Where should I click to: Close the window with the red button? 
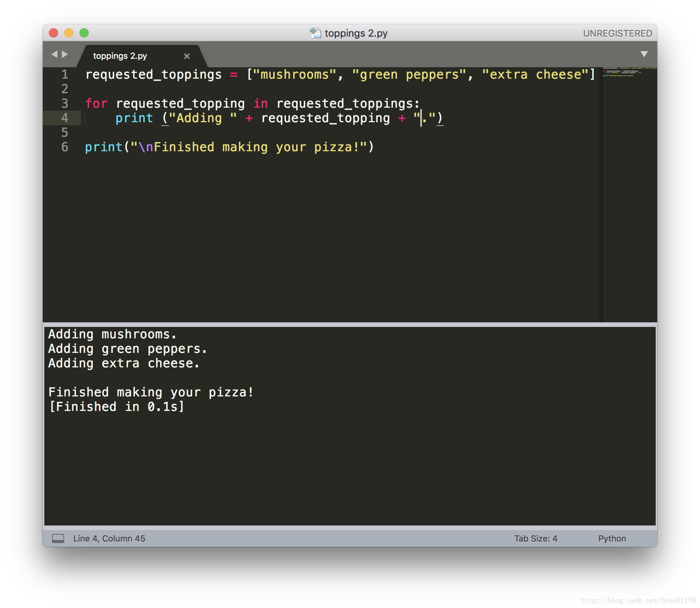pyautogui.click(x=53, y=33)
